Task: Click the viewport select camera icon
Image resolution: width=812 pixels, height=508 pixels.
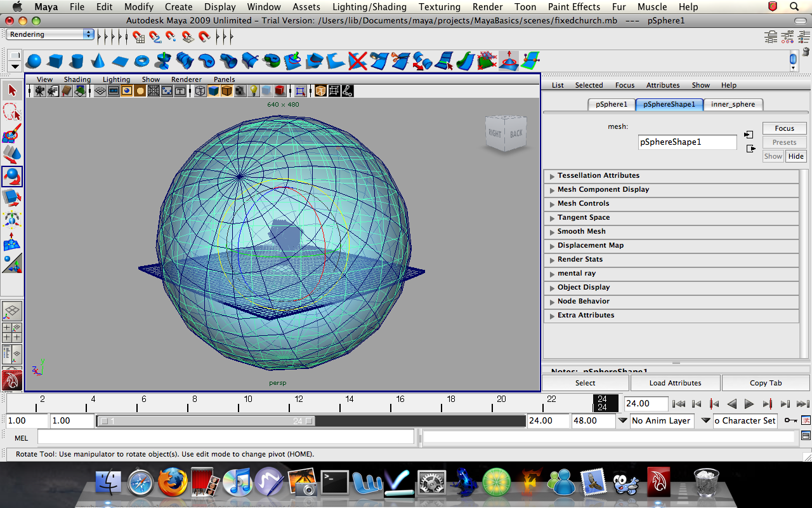Action: point(39,91)
